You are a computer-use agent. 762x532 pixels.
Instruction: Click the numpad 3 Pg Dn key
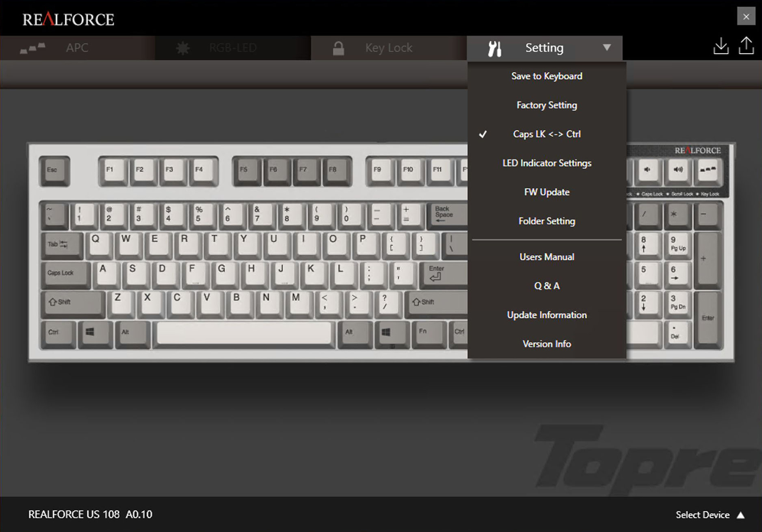click(678, 305)
